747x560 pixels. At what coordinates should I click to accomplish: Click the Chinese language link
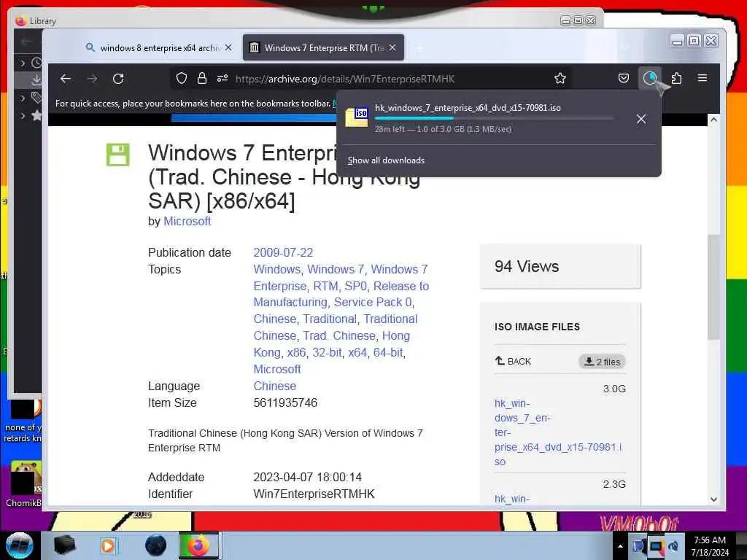pyautogui.click(x=274, y=386)
